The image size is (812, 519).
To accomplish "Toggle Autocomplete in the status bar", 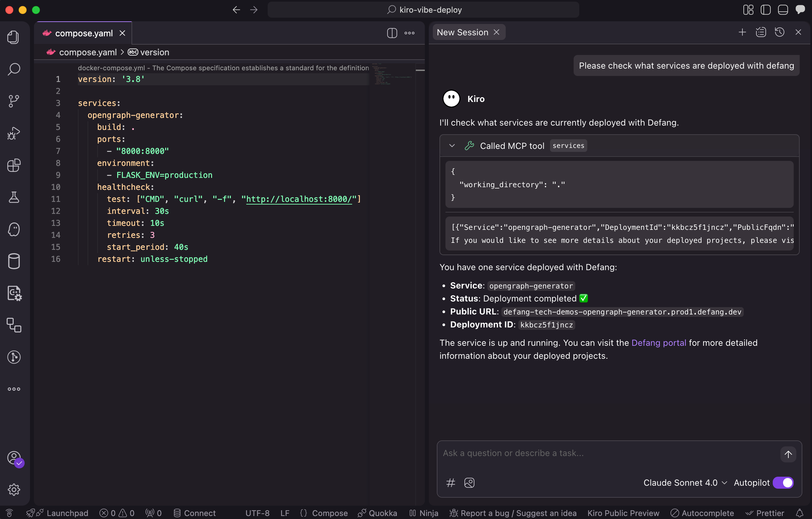I will (x=702, y=513).
